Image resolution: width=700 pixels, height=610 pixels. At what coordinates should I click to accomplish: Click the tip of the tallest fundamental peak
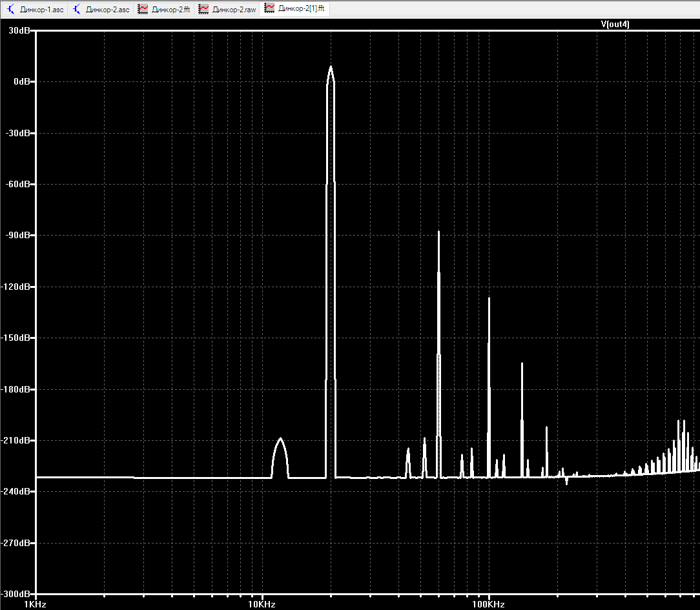coord(331,67)
